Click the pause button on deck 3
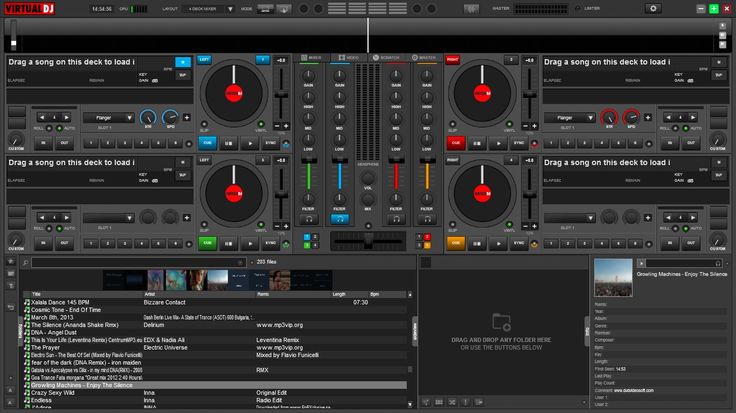The height and width of the screenshot is (413, 736). point(228,243)
